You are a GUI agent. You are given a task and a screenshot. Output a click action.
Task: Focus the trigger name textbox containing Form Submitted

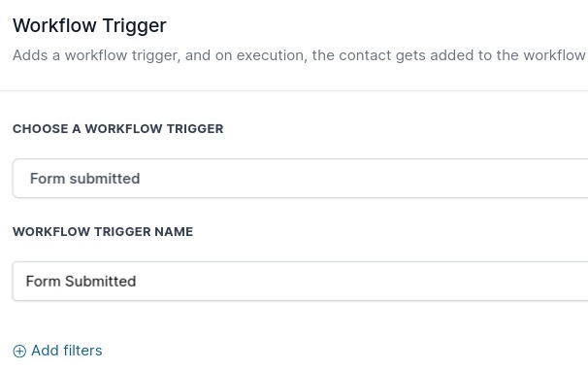pos(300,281)
